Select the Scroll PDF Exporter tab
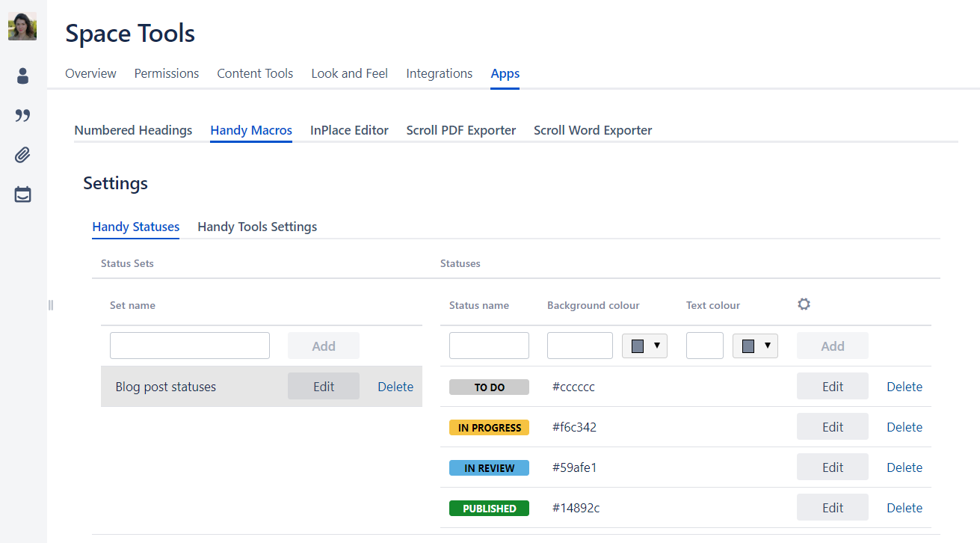 460,130
